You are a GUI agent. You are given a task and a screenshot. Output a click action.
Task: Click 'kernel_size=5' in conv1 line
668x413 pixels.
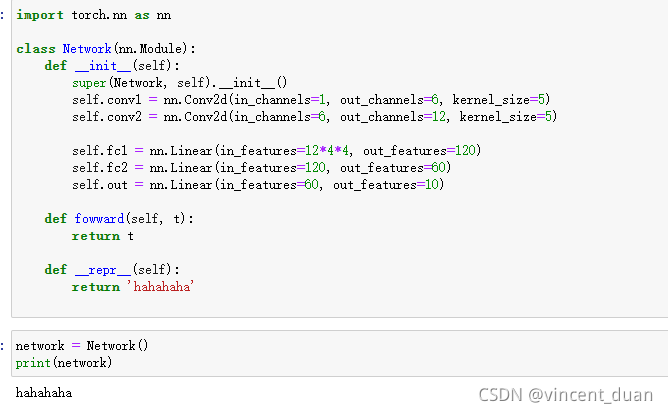point(498,100)
